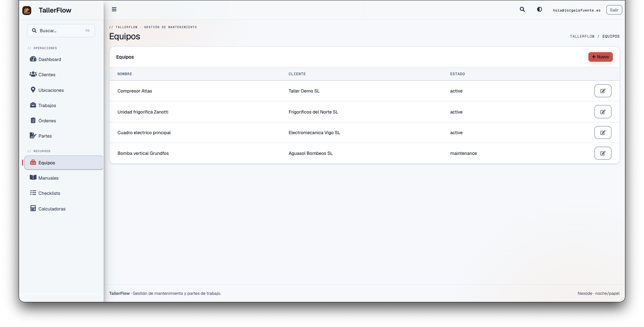Open the Partes signature icon
This screenshot has width=644, height=327.
click(x=33, y=136)
